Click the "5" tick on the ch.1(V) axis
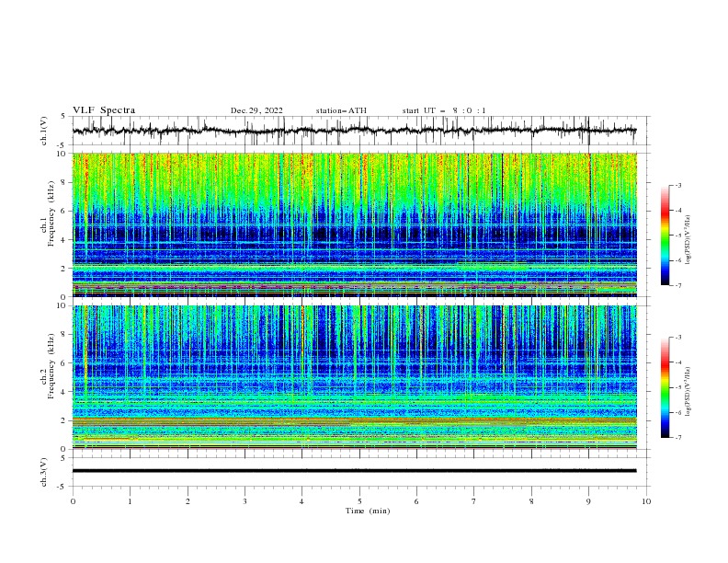Image resolution: width=728 pixels, height=563 pixels. pyautogui.click(x=63, y=117)
